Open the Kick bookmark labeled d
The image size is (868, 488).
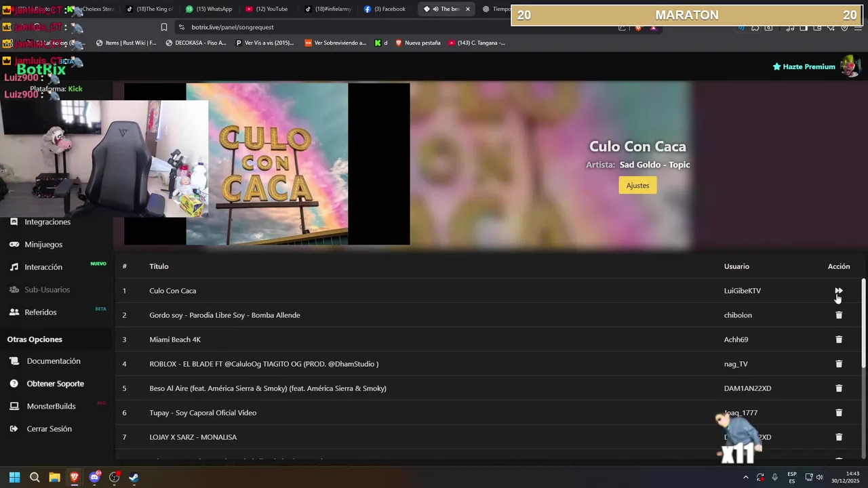(x=381, y=43)
